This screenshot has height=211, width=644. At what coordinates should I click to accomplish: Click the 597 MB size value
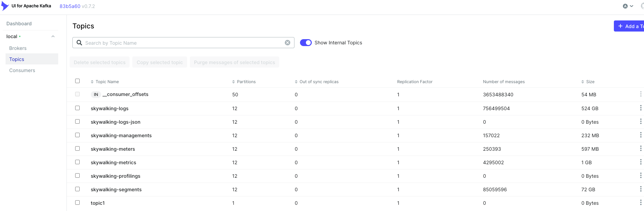click(590, 149)
